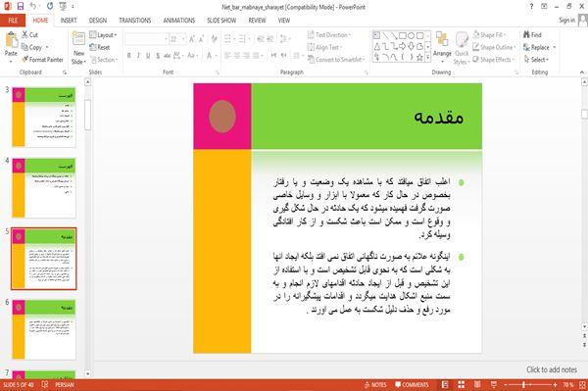The image size is (588, 391).
Task: Switch to Reading view icon
Action: click(x=477, y=384)
